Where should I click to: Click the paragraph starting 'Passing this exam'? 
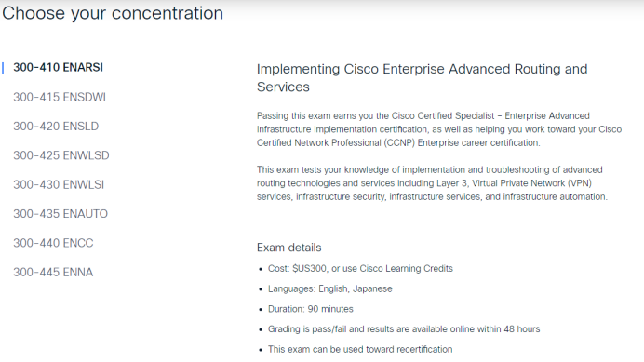click(439, 129)
